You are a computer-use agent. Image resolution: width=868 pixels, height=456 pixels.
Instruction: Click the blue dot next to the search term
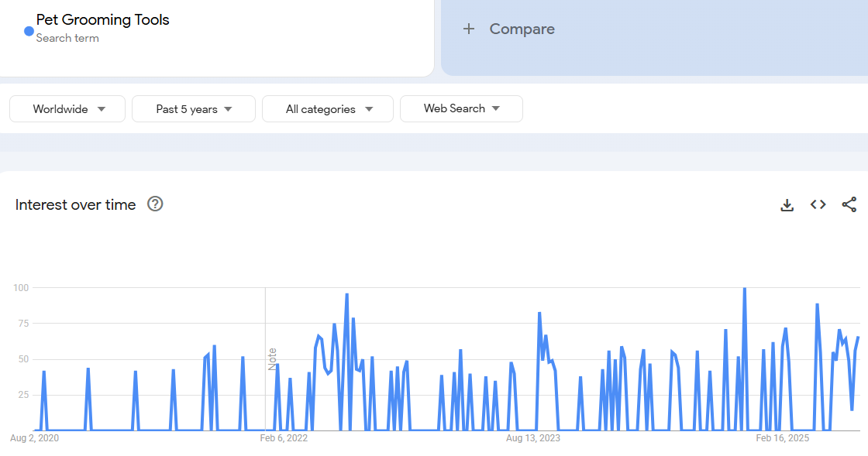pos(29,31)
